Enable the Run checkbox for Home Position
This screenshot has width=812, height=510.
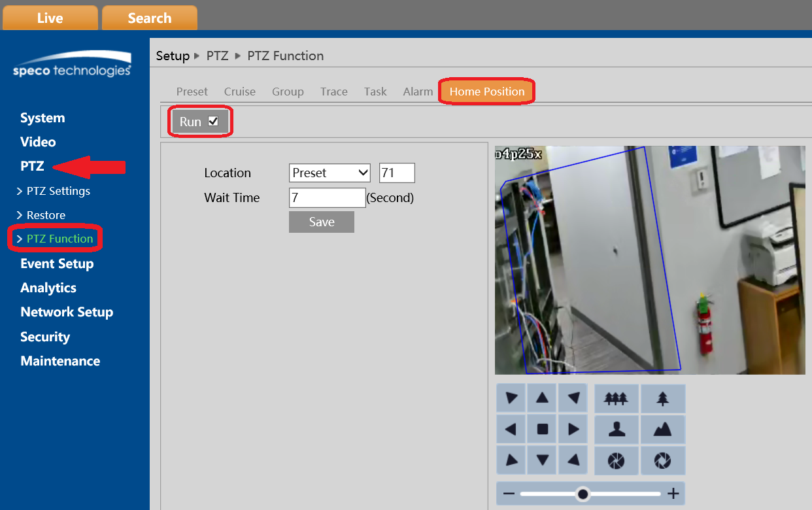pos(213,121)
